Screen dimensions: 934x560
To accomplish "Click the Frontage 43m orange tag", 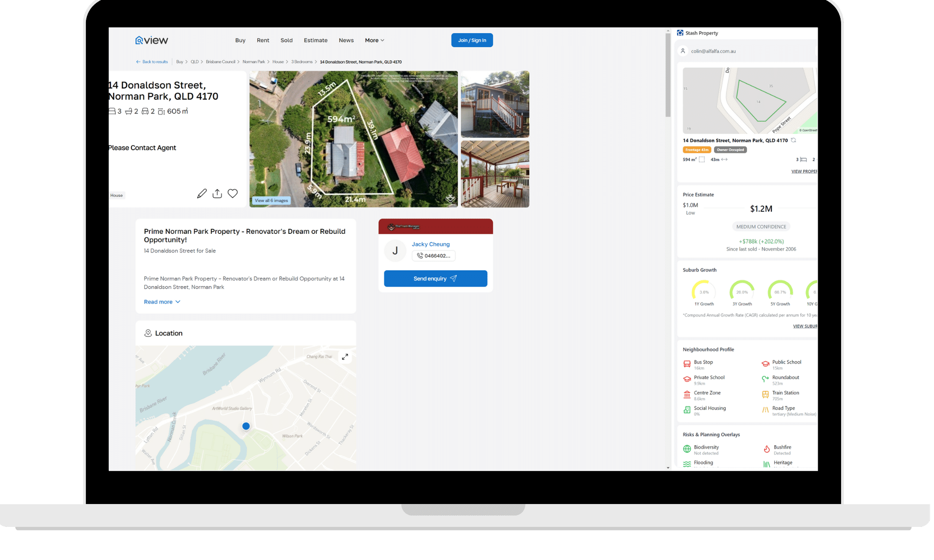I will [697, 150].
